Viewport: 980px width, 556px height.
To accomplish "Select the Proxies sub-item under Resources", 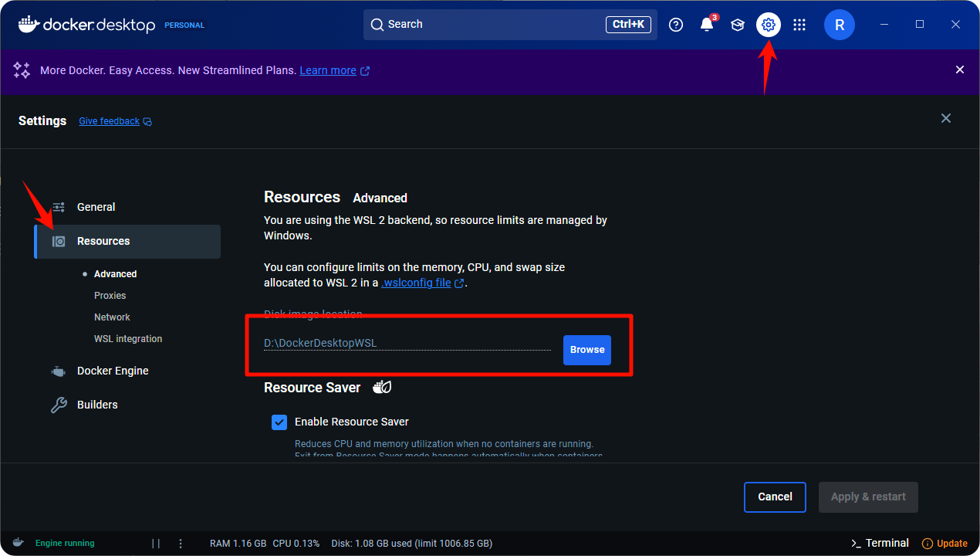I will point(110,296).
